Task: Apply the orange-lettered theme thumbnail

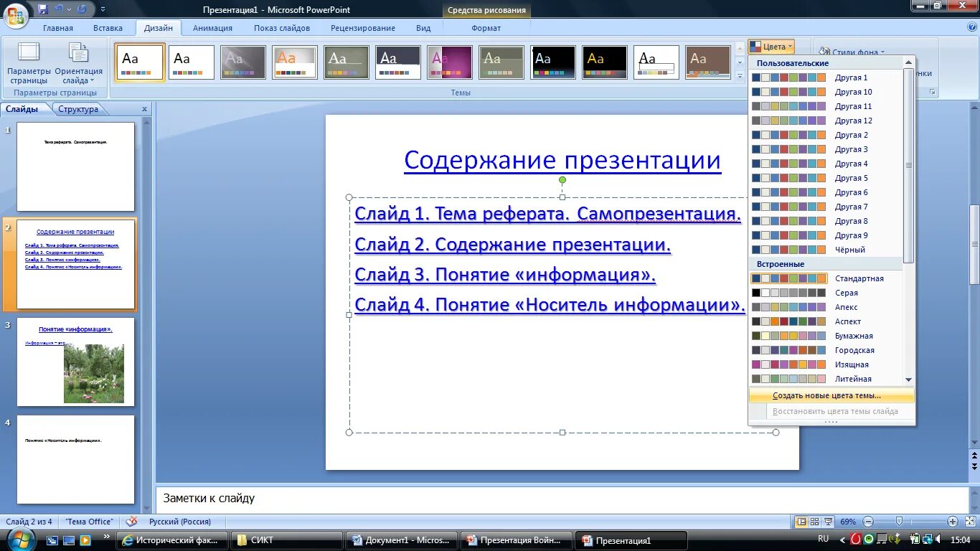Action: coord(295,62)
